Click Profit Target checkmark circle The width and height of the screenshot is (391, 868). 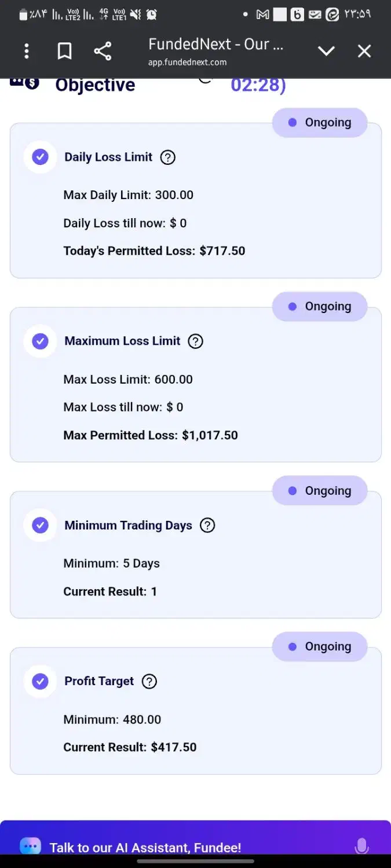tap(40, 681)
